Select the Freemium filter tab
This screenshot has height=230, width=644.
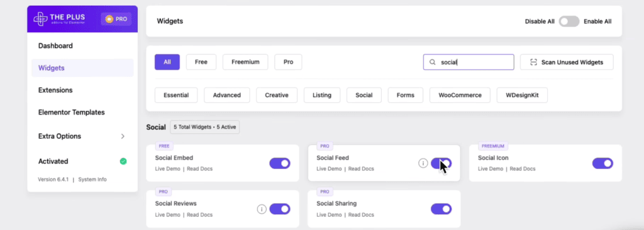245,62
